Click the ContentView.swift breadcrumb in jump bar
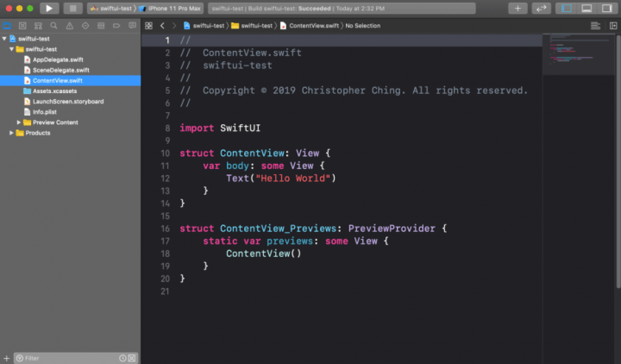The image size is (621, 364). coord(314,26)
